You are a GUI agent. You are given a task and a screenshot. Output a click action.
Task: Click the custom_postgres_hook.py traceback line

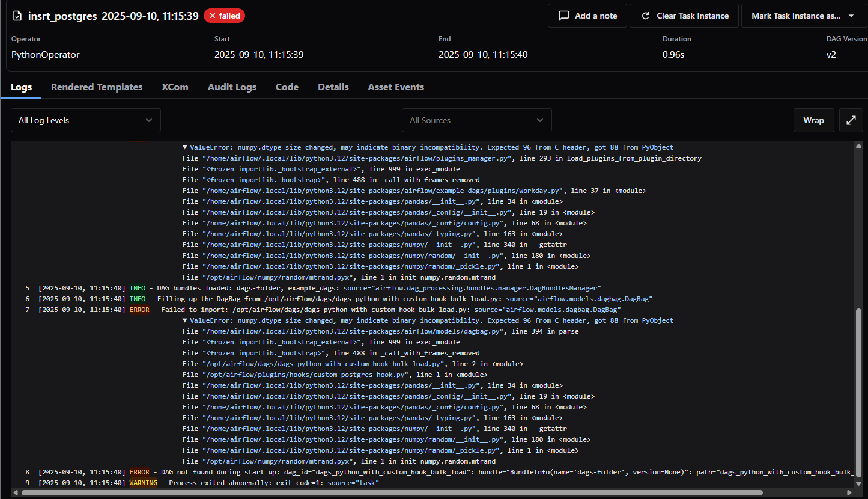(335, 375)
